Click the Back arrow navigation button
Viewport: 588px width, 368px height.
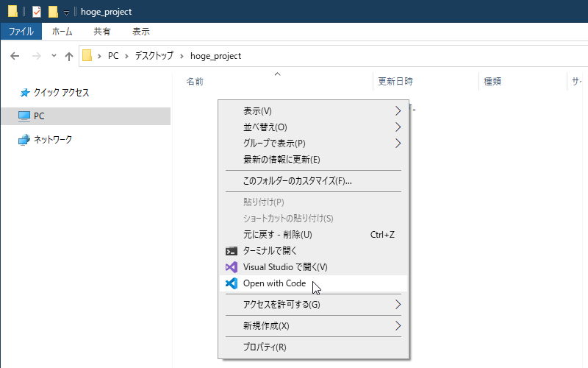tap(15, 56)
